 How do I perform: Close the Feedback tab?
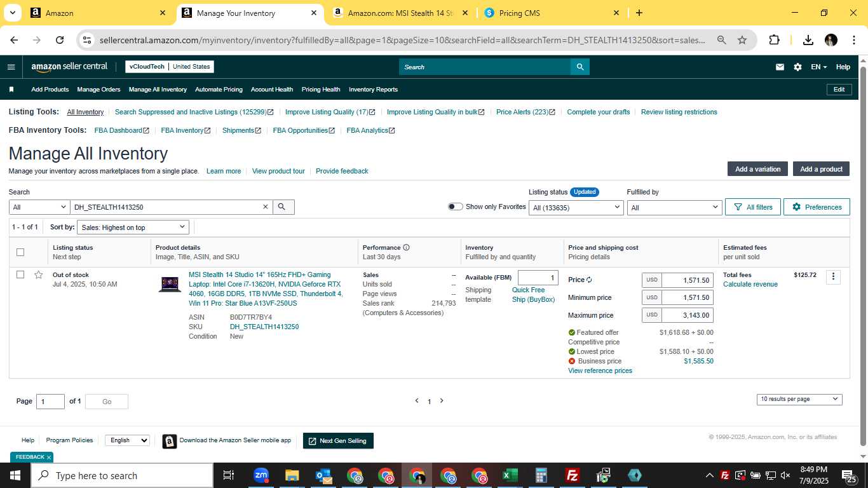pyautogui.click(x=49, y=457)
